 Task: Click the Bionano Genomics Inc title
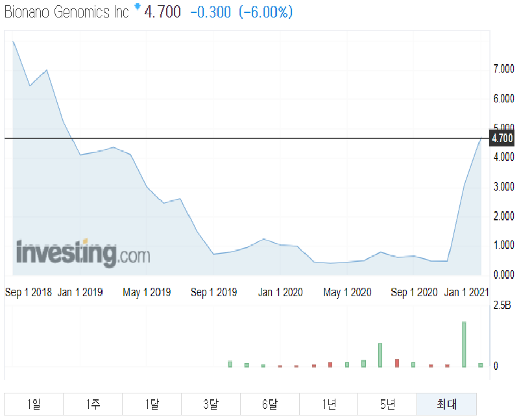tap(67, 12)
